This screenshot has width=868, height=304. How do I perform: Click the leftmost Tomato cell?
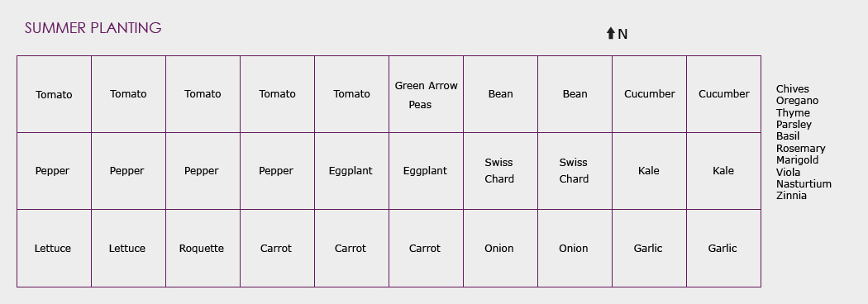pos(55,94)
